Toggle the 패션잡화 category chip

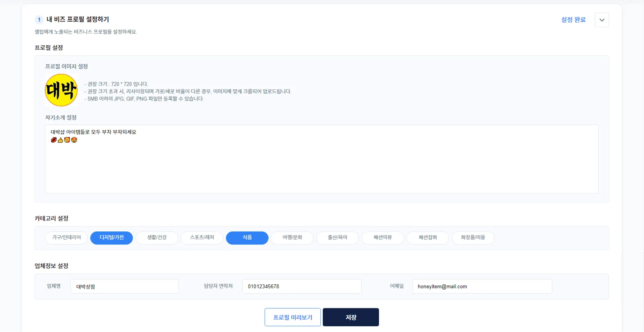[428, 238]
